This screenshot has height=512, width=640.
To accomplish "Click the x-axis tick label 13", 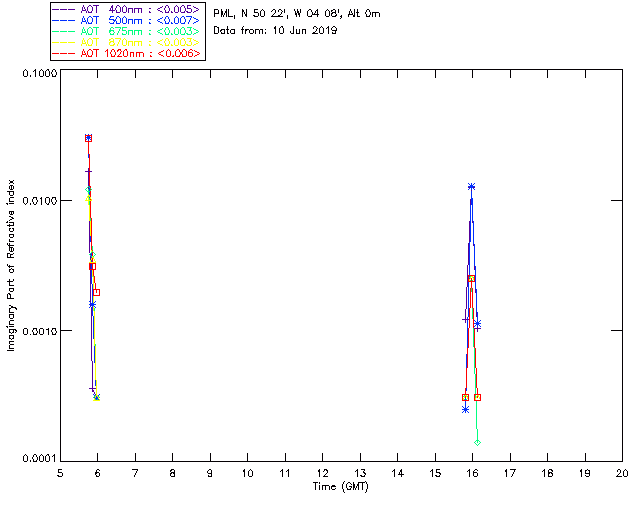I will click(x=360, y=473).
